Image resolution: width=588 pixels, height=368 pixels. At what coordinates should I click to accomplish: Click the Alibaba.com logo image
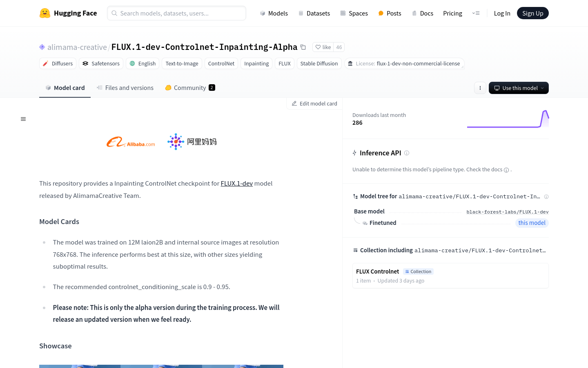point(131,142)
